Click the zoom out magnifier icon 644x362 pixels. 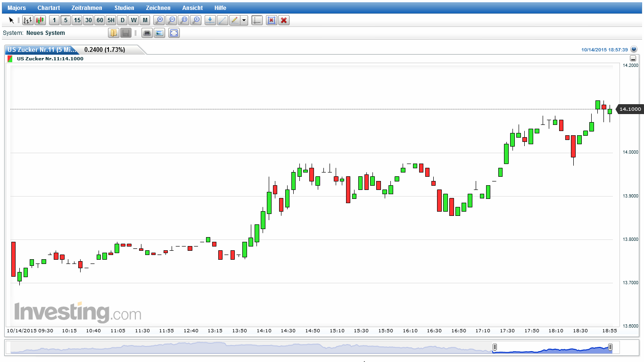pyautogui.click(x=172, y=20)
